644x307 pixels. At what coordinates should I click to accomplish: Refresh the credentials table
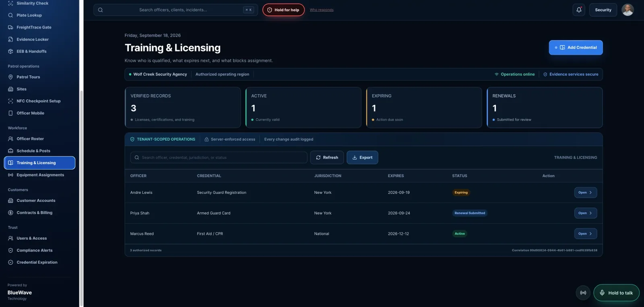tap(327, 158)
